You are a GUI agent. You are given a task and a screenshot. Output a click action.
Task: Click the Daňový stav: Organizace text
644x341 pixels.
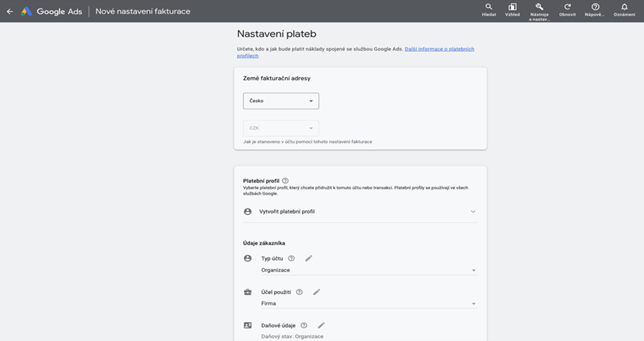tap(292, 337)
